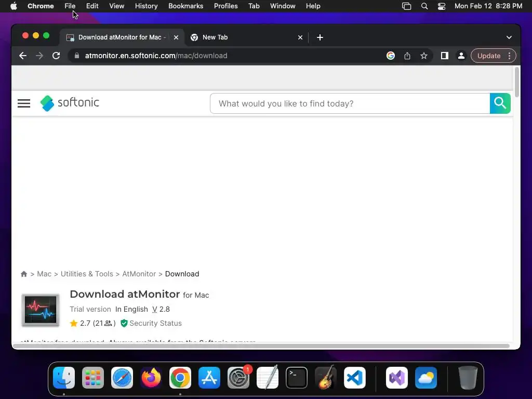Open the Bookmarks menu
Image resolution: width=532 pixels, height=399 pixels.
click(185, 6)
